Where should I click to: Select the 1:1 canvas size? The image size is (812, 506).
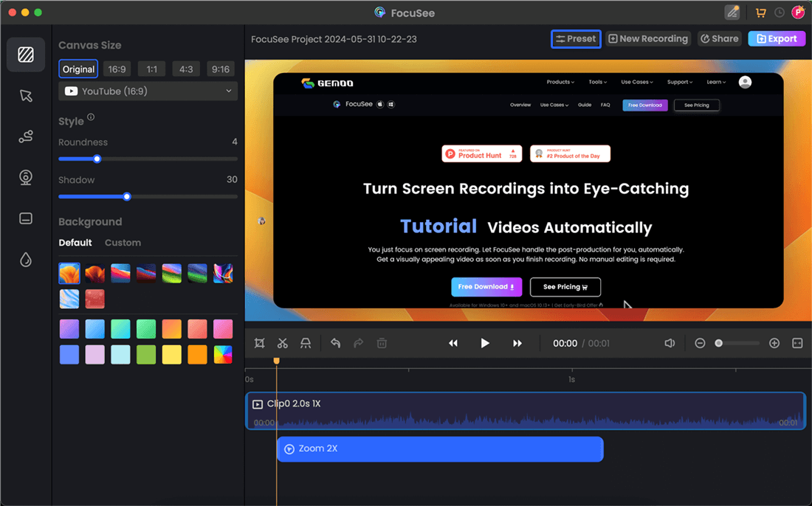click(x=152, y=69)
